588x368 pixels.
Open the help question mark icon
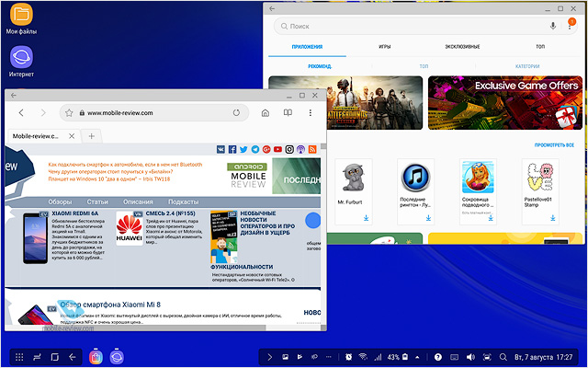[x=437, y=357]
